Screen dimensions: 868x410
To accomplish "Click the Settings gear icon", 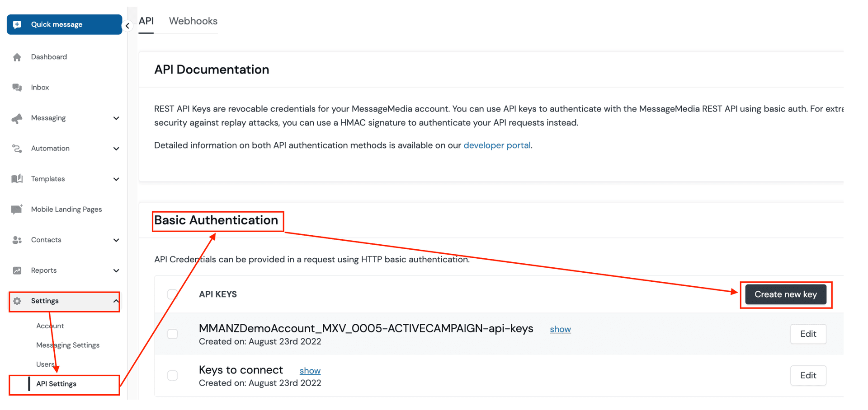I will tap(17, 301).
